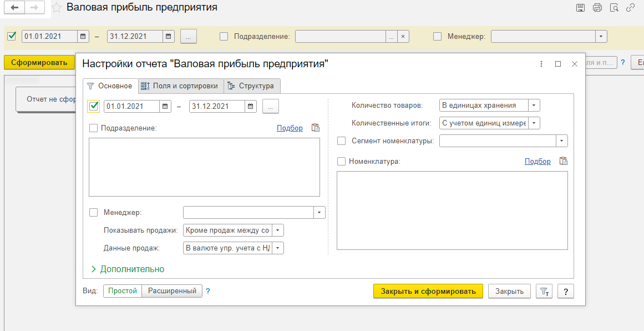The width and height of the screenshot is (644, 331).
Task: Click Закрыть и сформировать button
Action: (428, 292)
